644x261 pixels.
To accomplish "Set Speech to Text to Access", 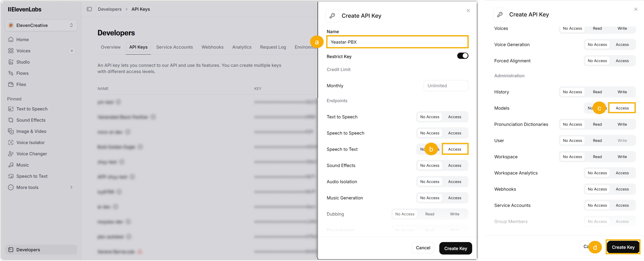I will [x=454, y=149].
